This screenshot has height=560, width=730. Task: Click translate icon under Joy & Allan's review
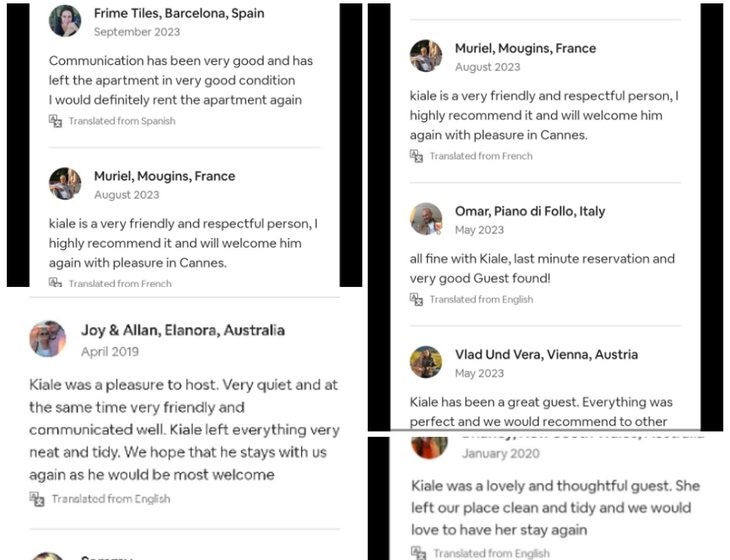37,498
